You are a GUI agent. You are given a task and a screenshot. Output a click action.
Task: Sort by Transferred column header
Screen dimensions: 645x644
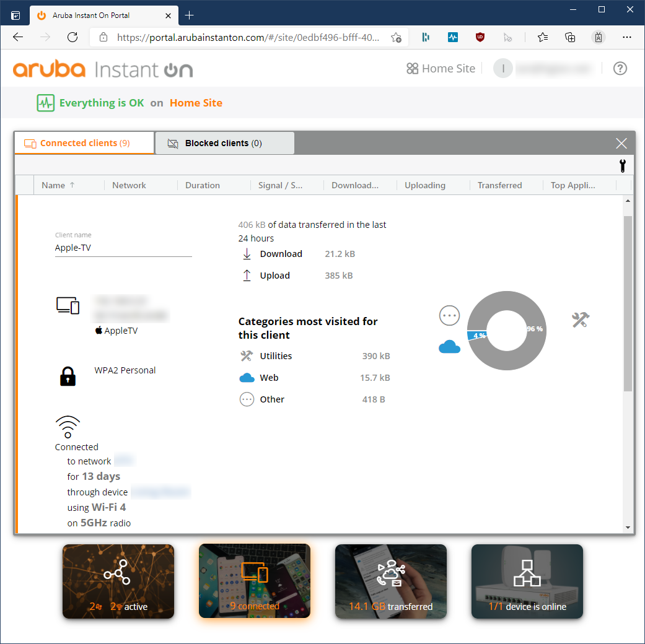499,185
